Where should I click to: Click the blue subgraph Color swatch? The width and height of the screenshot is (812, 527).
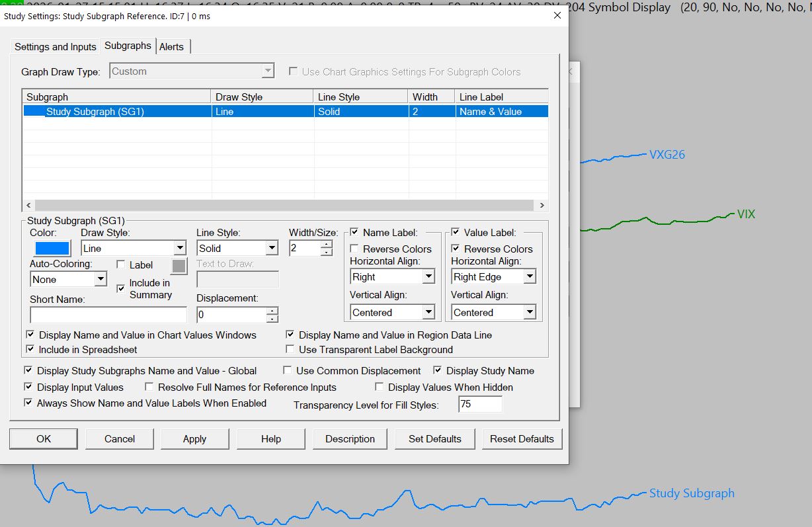tap(52, 248)
